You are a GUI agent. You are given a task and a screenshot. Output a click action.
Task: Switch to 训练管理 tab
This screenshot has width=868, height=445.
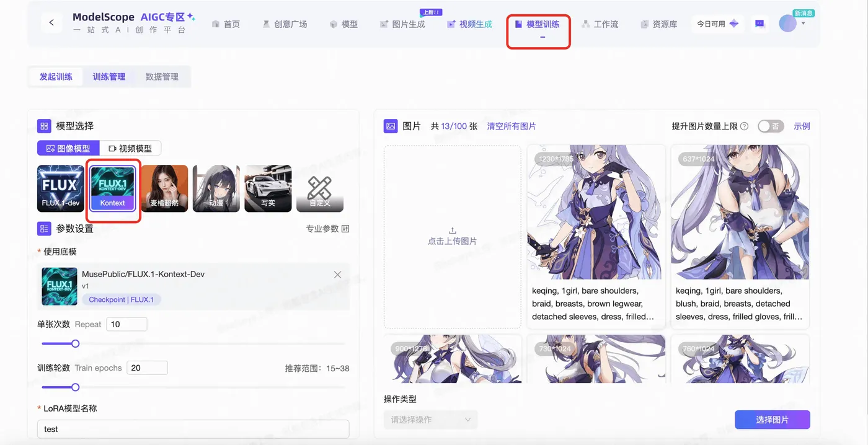tap(109, 77)
